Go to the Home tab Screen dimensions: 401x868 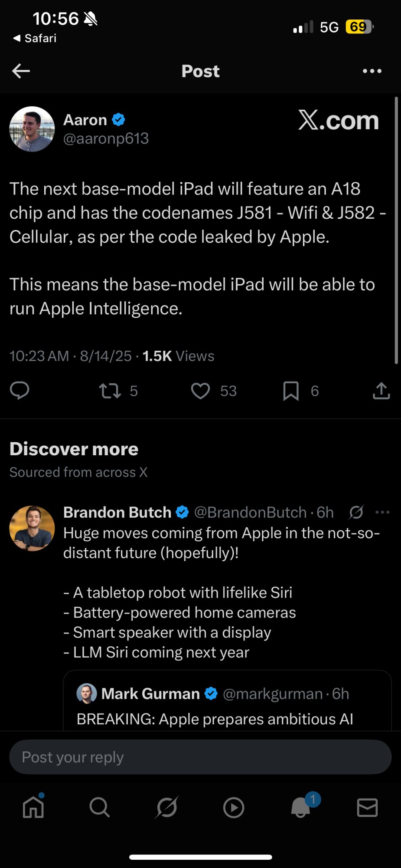point(33,807)
